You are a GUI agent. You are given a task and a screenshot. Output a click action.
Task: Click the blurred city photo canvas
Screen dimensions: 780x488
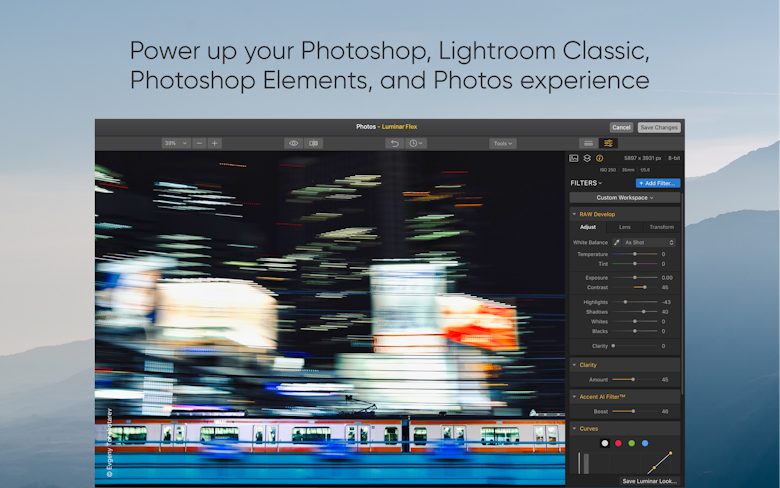pos(330,317)
